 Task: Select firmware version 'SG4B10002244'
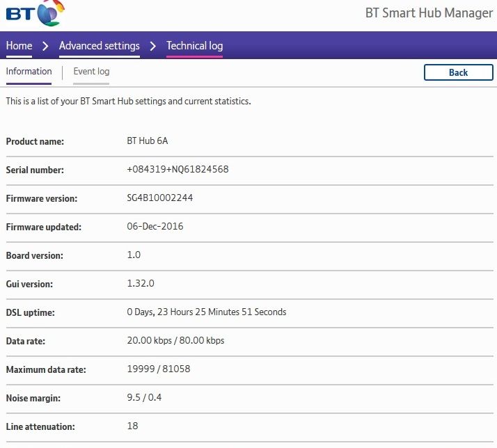pyautogui.click(x=160, y=198)
